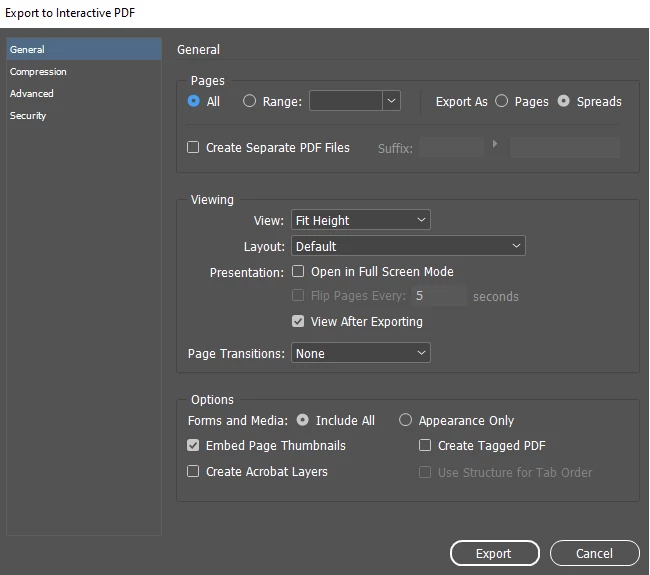The height and width of the screenshot is (575, 650).
Task: Enable Create Acrobat Layers
Action: click(193, 471)
